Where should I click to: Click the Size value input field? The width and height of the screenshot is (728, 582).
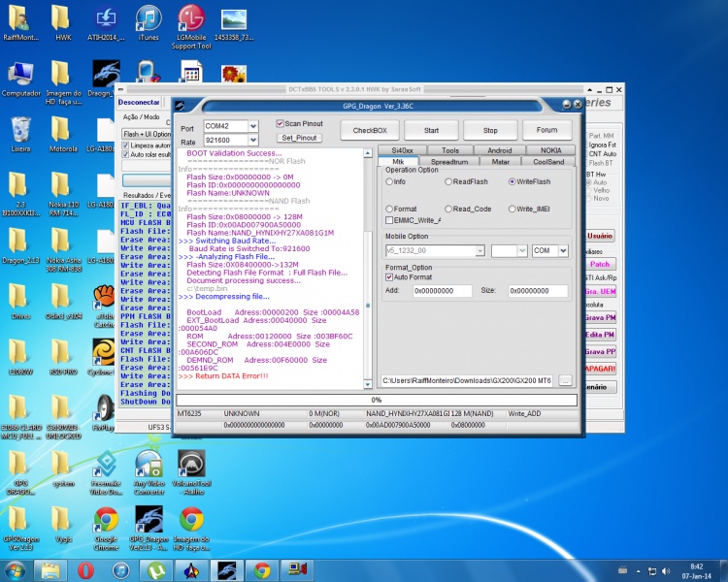tap(538, 291)
